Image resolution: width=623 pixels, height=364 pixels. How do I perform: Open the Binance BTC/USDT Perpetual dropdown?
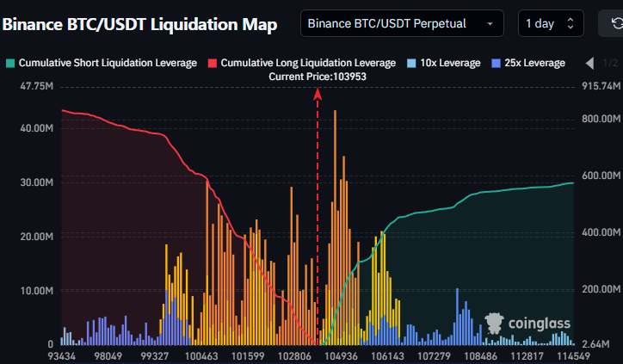(402, 24)
